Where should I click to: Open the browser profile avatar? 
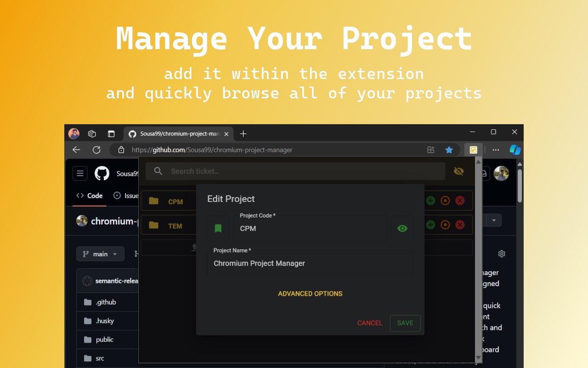point(74,134)
